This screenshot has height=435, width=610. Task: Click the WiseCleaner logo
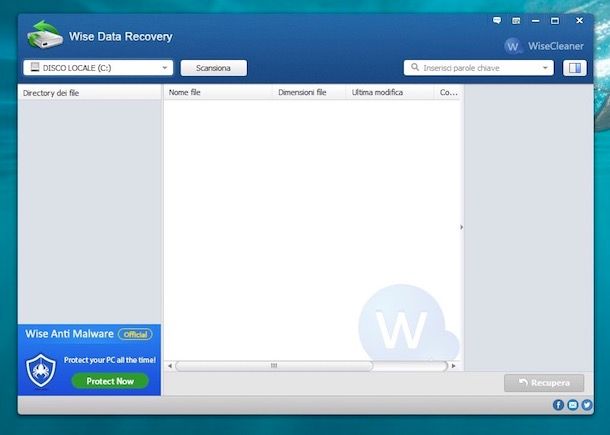tap(544, 46)
